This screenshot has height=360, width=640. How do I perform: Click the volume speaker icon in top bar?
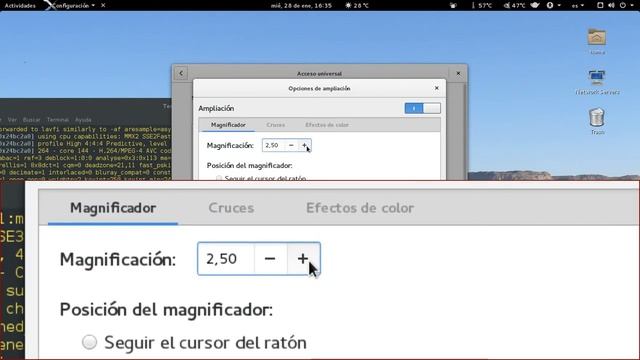point(611,5)
